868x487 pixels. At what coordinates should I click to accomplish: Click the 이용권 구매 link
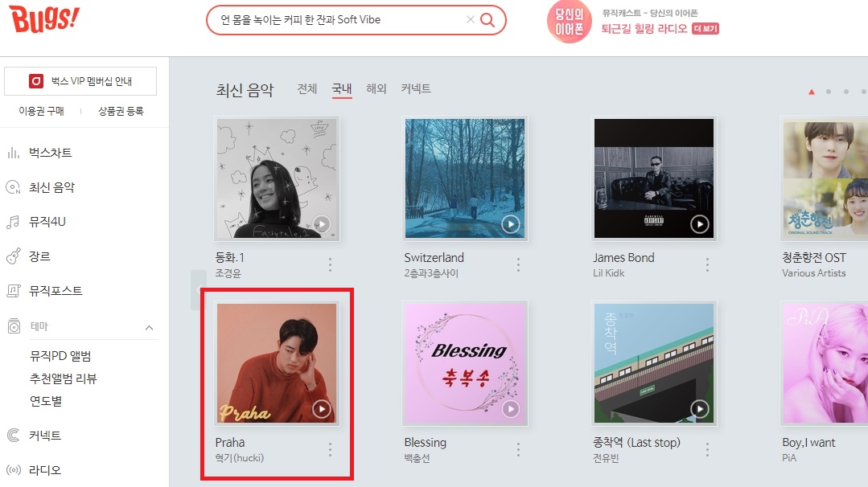[x=42, y=111]
